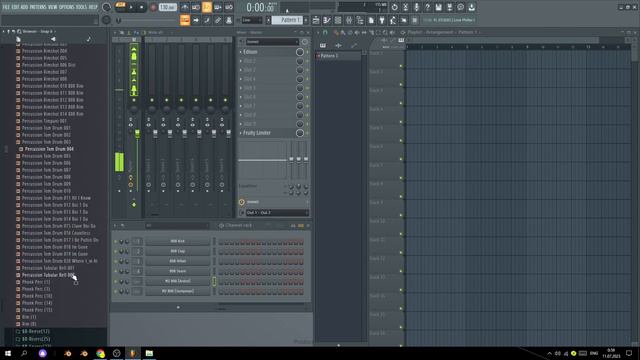Click the render/export audio icon
The height and width of the screenshot is (360, 640).
click(449, 7)
